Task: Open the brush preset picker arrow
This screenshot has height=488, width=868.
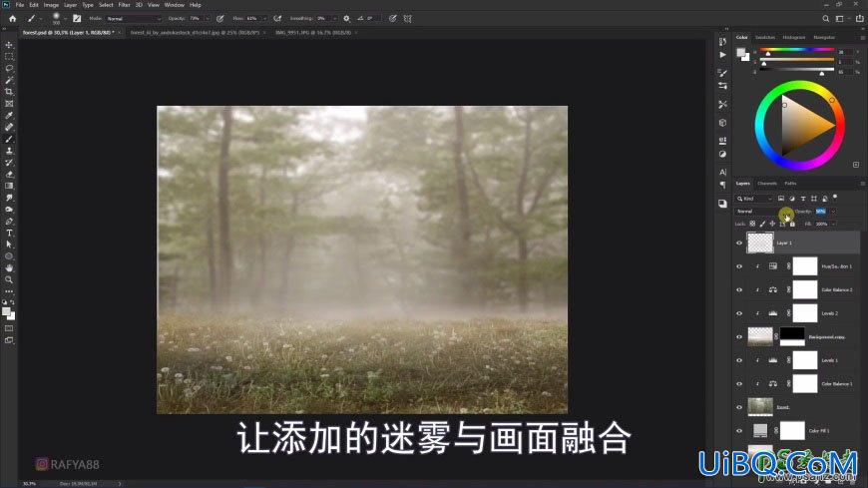Action: point(65,18)
